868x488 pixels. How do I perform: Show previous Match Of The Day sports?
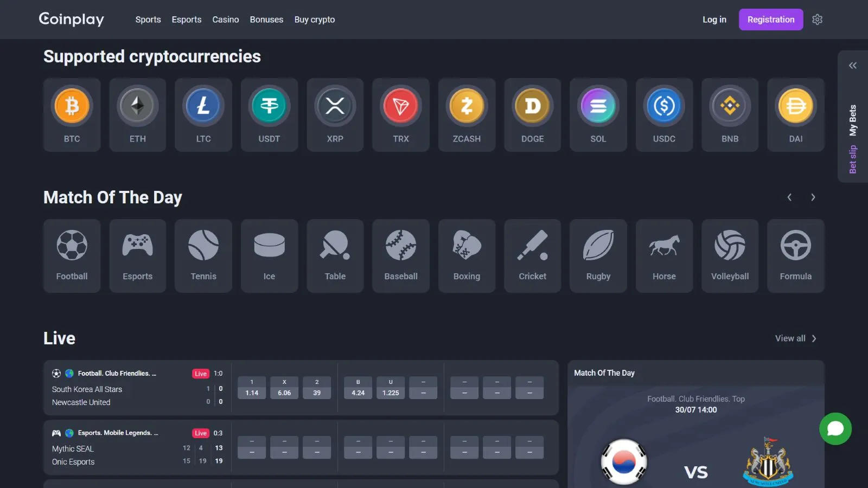click(x=789, y=197)
